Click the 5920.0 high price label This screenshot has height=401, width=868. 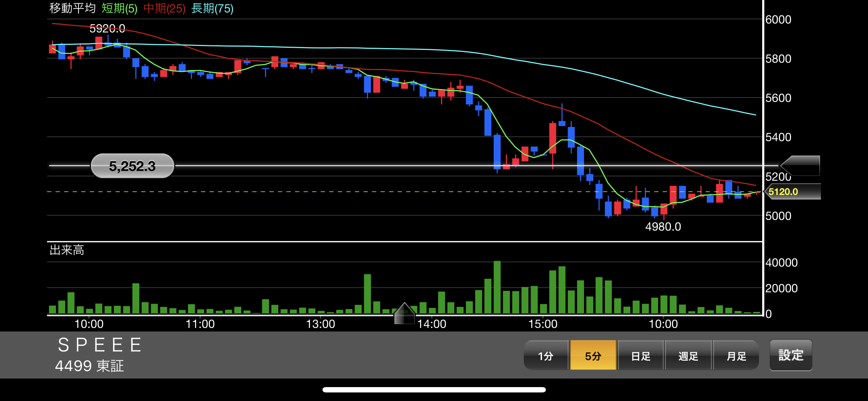107,29
